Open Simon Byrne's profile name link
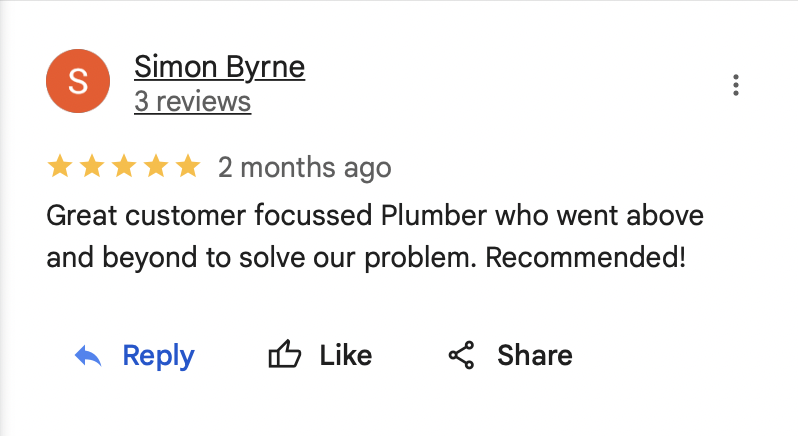 219,67
